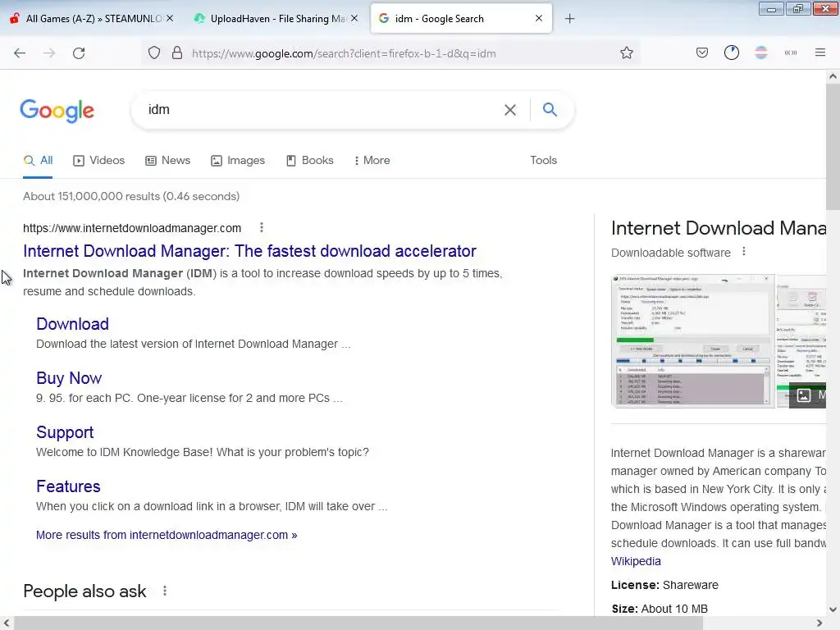This screenshot has width=840, height=630.
Task: Open the Download sitelink
Action: coord(72,324)
